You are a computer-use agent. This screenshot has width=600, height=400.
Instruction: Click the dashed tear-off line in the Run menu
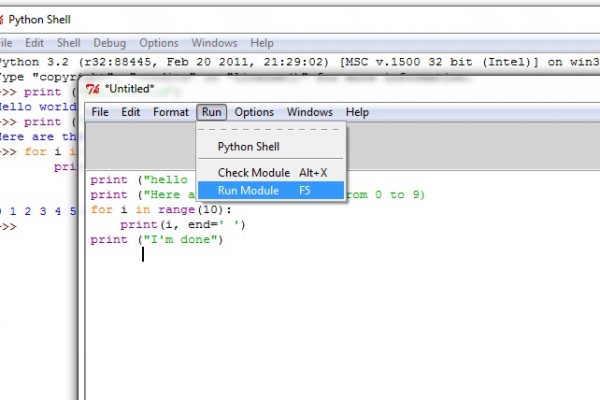(x=269, y=129)
